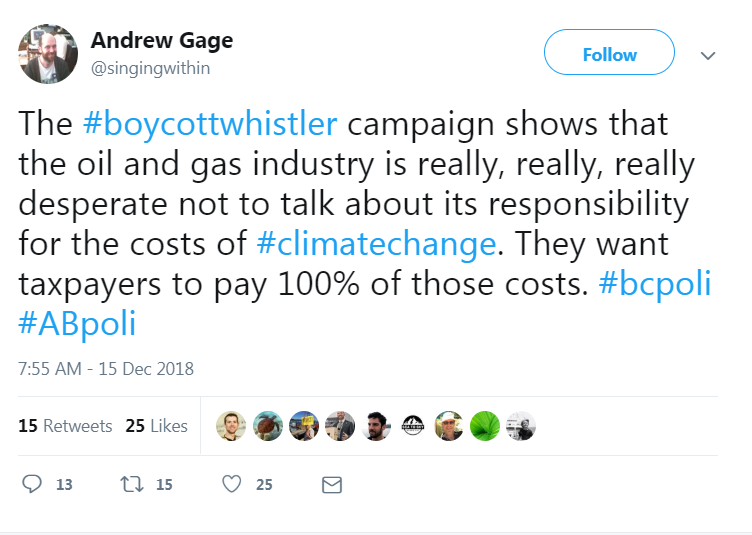Screen dimensions: 752x535
Task: Show the 25 Likes list
Action: [157, 426]
